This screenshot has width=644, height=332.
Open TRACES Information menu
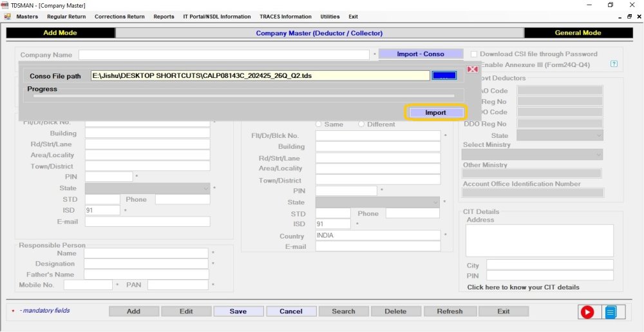pos(285,16)
